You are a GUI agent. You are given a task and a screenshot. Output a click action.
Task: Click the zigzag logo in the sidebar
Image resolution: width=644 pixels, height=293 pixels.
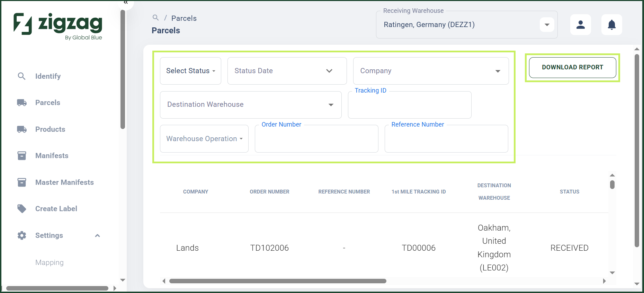point(58,26)
